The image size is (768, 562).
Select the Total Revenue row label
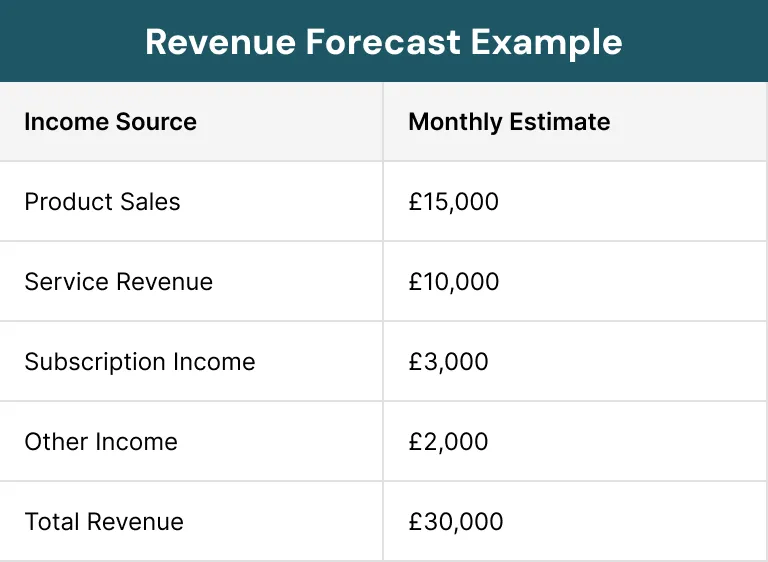click(x=104, y=521)
